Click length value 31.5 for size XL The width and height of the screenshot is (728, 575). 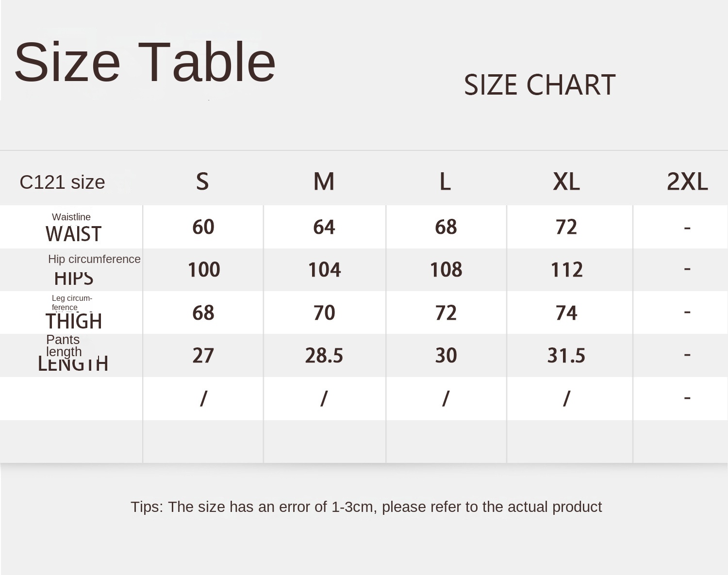coord(566,355)
